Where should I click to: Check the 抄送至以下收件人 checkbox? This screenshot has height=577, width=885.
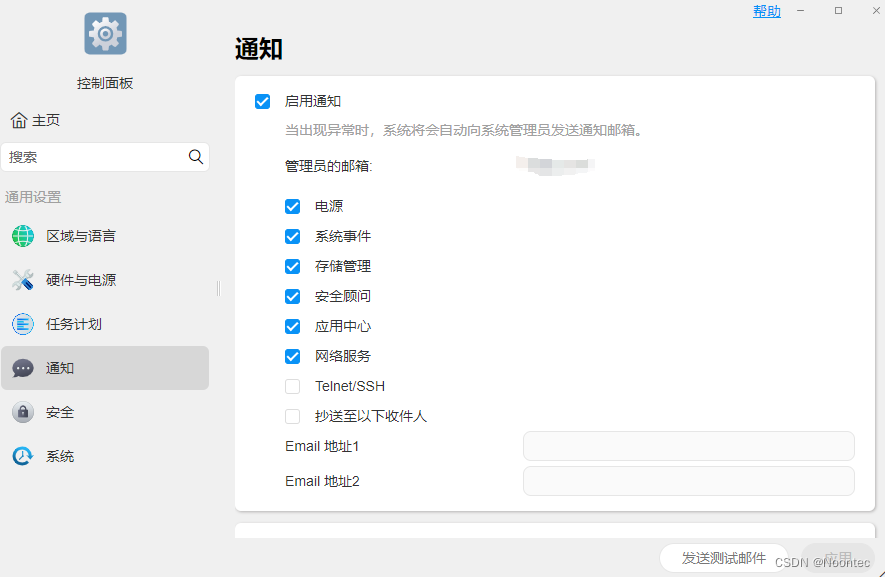tap(293, 416)
